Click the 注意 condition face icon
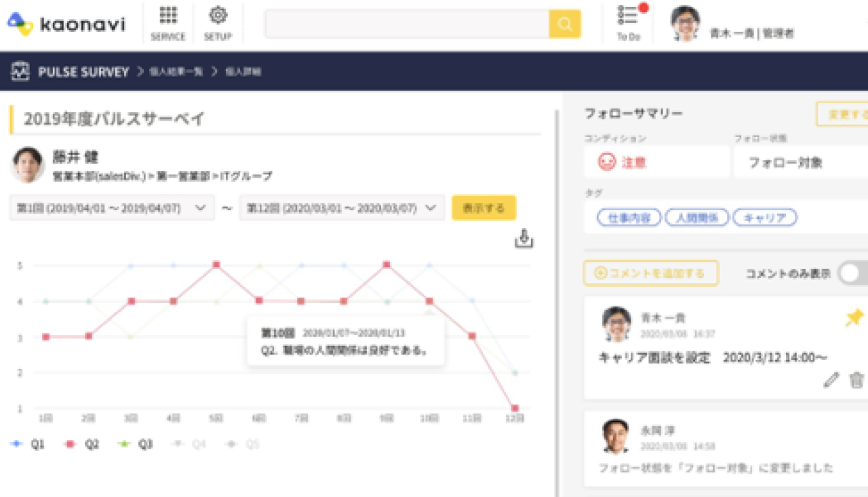The height and width of the screenshot is (497, 868). 606,162
